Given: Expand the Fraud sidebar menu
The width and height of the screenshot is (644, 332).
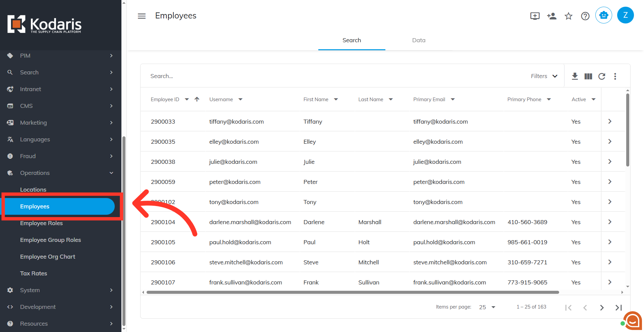Looking at the screenshot, I should click(60, 156).
